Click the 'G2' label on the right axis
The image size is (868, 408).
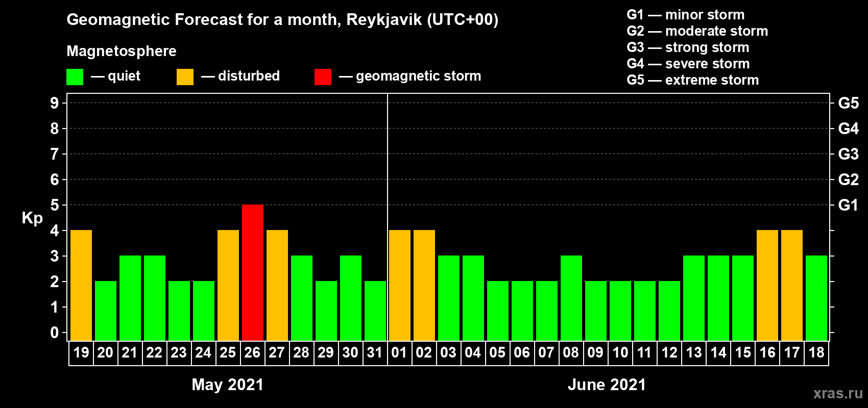point(849,180)
